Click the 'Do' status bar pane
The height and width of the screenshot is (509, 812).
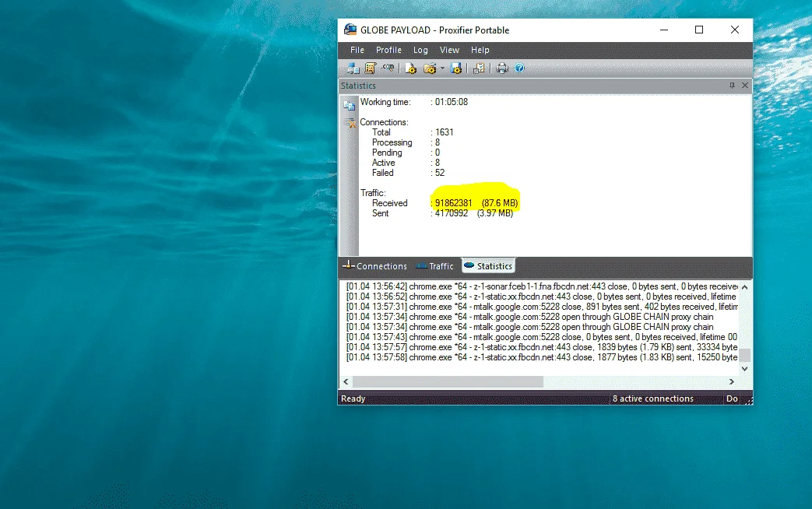pyautogui.click(x=732, y=398)
